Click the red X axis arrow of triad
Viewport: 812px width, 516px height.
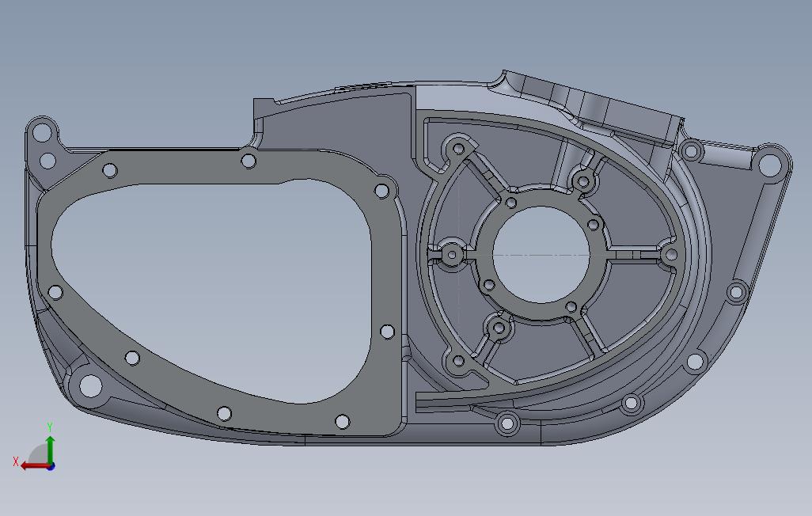pyautogui.click(x=34, y=466)
